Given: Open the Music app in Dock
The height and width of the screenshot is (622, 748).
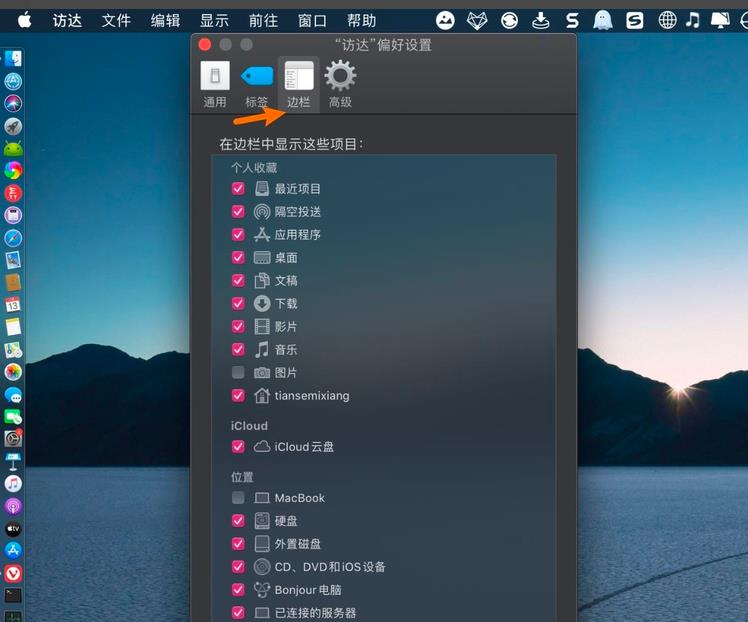Looking at the screenshot, I should coord(13,484).
